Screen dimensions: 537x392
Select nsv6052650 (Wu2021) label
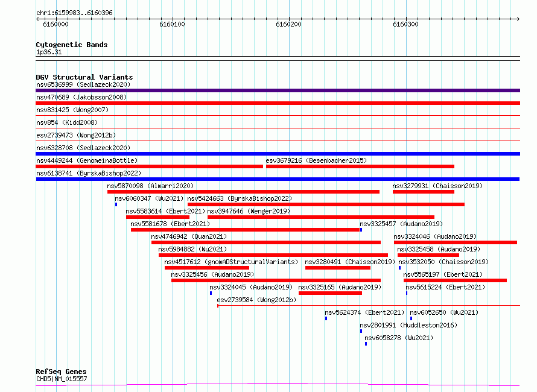(444, 312)
